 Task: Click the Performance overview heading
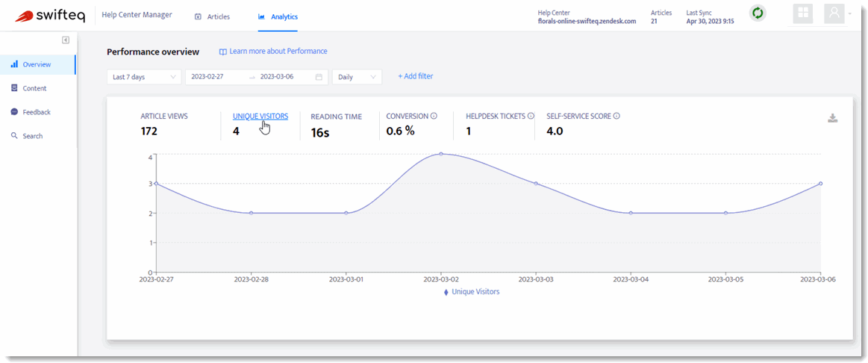point(153,52)
